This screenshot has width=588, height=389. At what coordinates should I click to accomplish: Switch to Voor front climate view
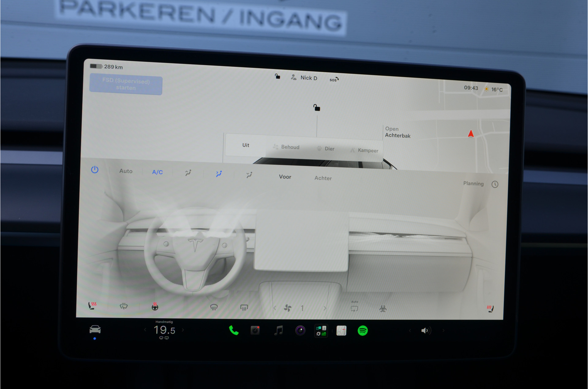285,177
